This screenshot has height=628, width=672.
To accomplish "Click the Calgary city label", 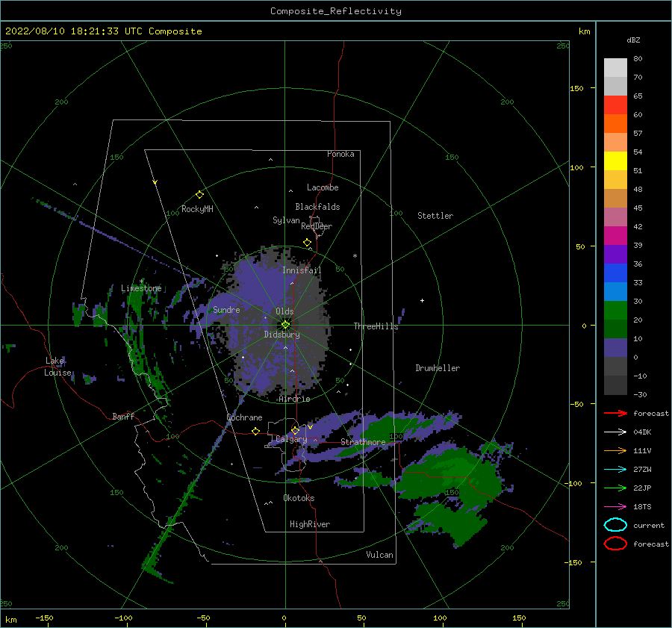I will 291,439.
